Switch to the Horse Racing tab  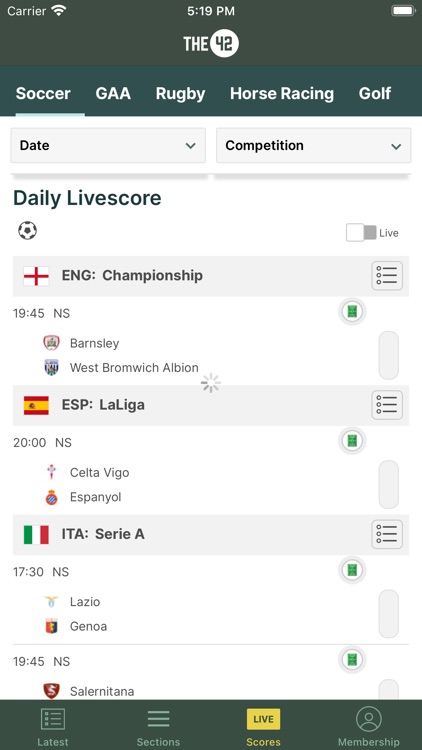[x=282, y=93]
